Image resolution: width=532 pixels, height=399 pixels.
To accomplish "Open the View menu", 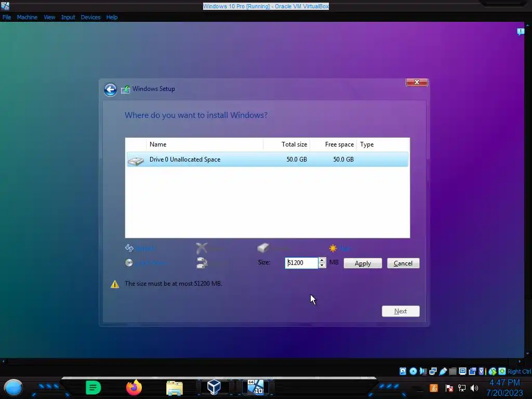I will click(x=49, y=17).
